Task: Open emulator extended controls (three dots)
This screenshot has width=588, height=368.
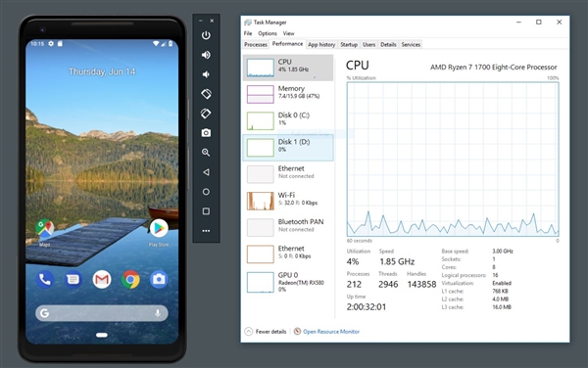Action: pos(206,231)
